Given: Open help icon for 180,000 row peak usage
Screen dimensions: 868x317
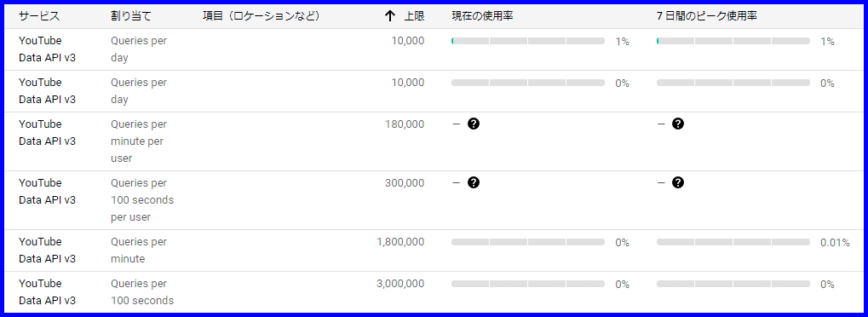Looking at the screenshot, I should [x=678, y=124].
